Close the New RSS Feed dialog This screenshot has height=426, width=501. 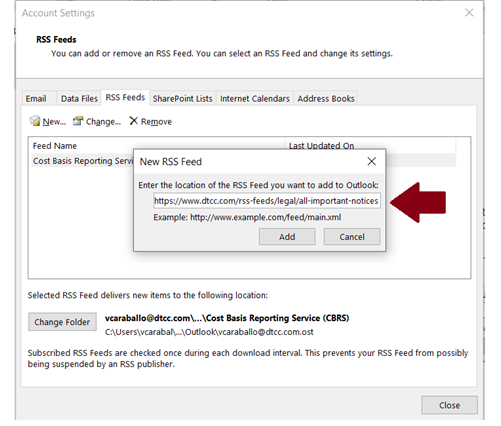click(372, 161)
